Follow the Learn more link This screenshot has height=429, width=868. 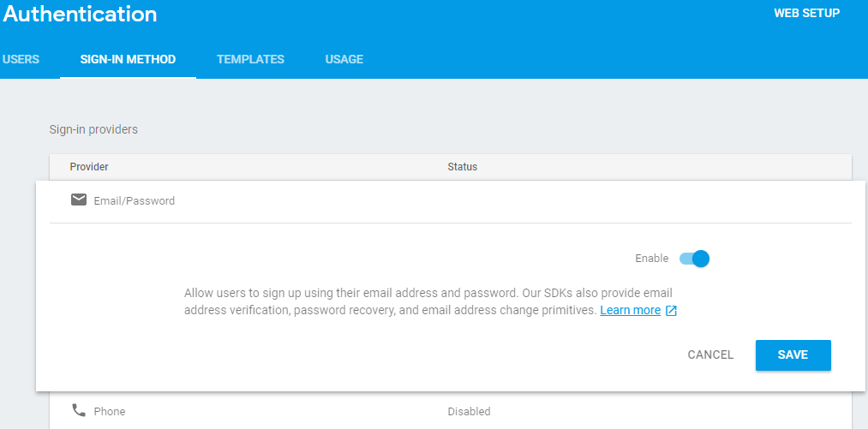click(630, 311)
